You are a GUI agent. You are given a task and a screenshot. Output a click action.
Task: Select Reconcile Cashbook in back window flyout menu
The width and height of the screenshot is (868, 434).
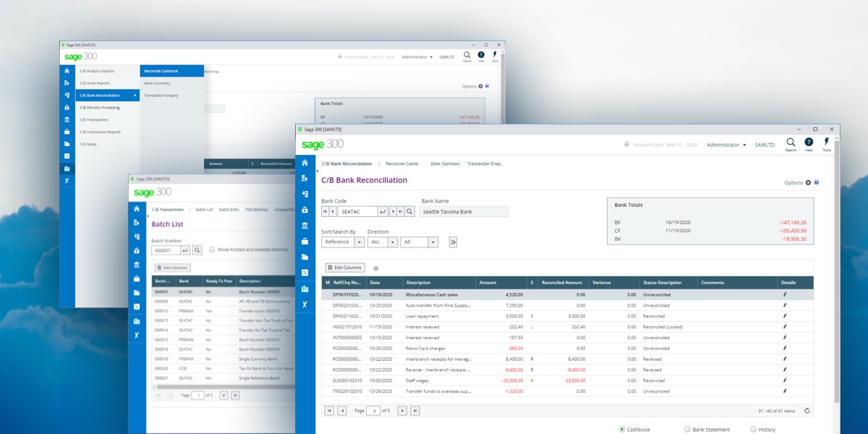coord(172,71)
